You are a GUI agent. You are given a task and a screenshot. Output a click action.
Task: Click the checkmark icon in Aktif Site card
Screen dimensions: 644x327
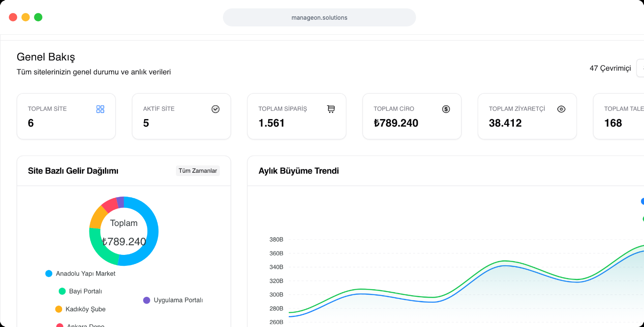[215, 109]
